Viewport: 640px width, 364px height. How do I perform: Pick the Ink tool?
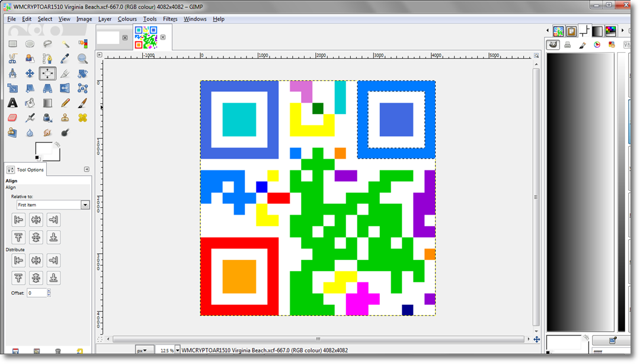click(47, 118)
